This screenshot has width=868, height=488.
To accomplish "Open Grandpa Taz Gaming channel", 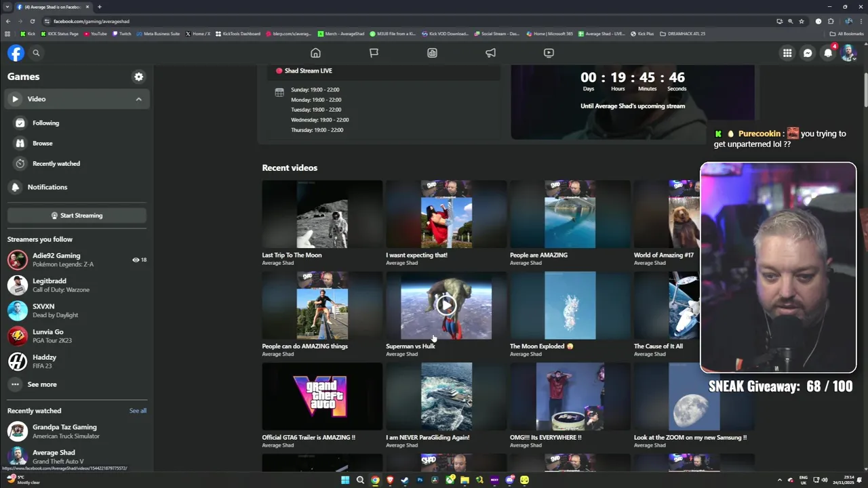I will tap(77, 431).
